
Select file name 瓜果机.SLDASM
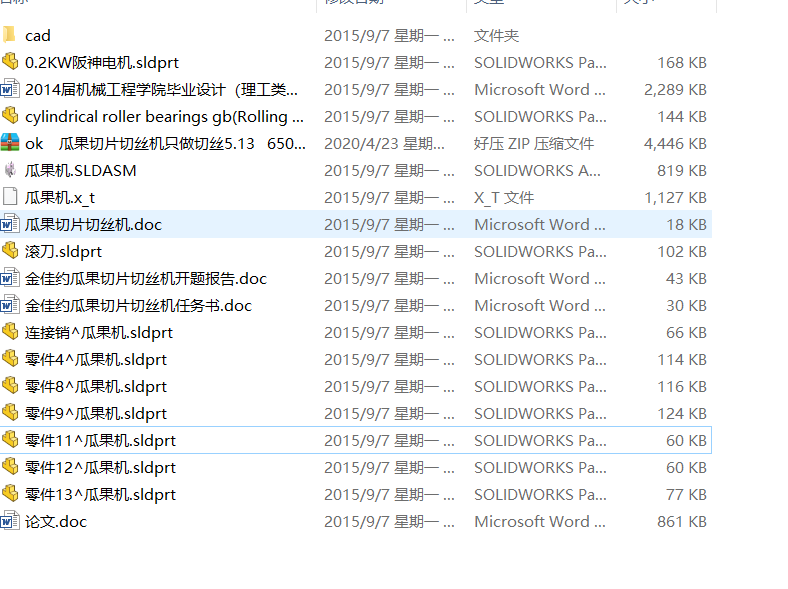80,171
